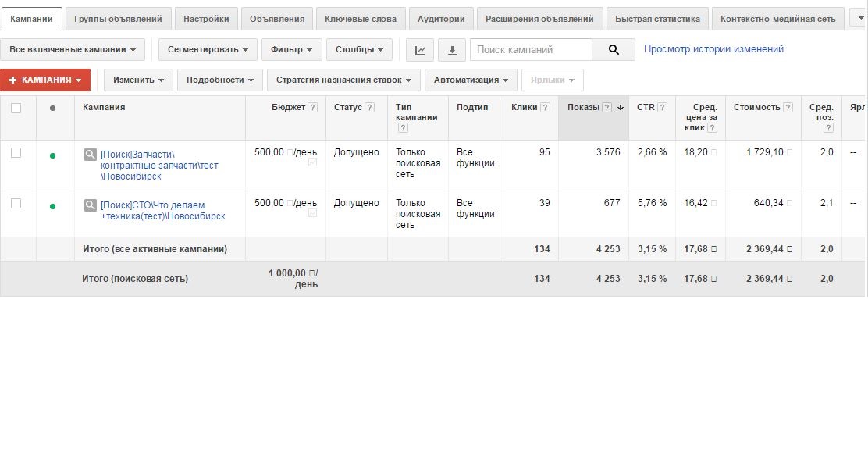Expand the Стратегия назначения ставок menu

(x=343, y=80)
